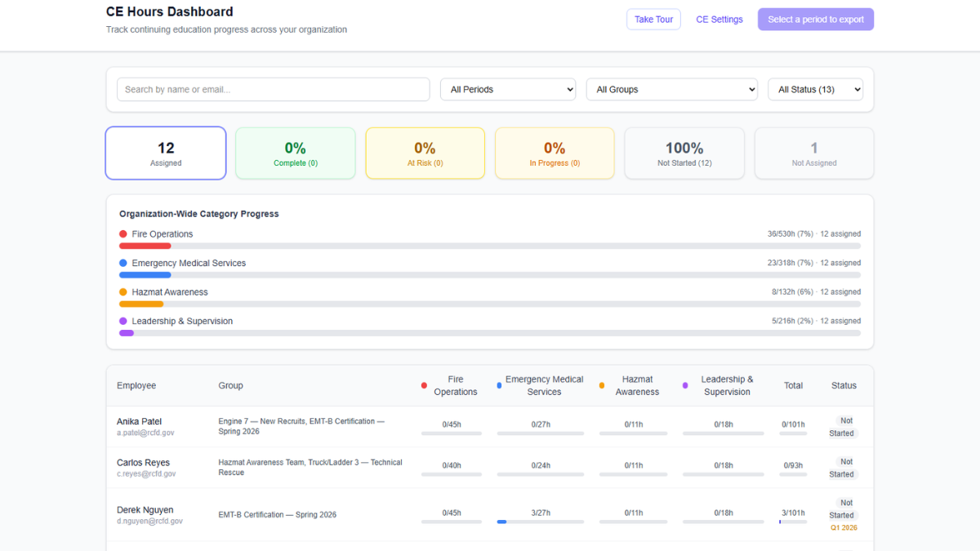Screen dimensions: 980x551
Task: Click the Q1 2026 label in Derek Nguyen's row
Action: click(844, 528)
